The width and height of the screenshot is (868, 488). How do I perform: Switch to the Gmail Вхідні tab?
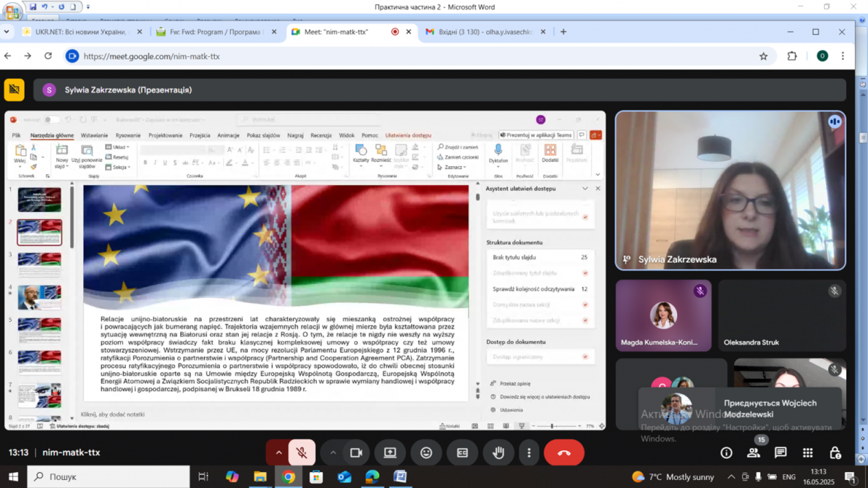pyautogui.click(x=480, y=32)
